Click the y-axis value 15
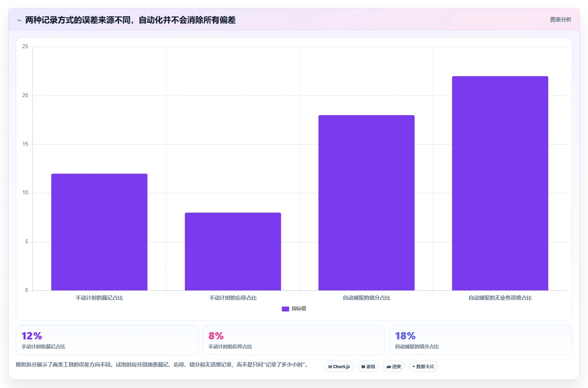This screenshot has width=588, height=388. (25, 144)
